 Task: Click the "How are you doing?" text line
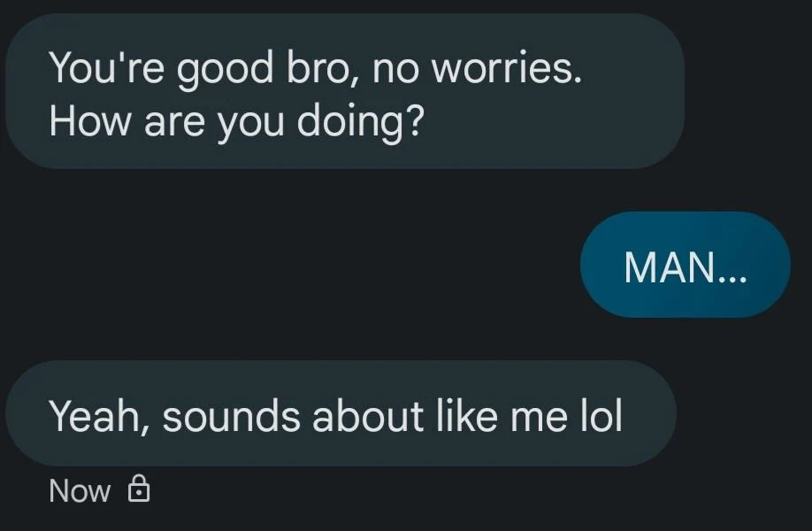(234, 120)
